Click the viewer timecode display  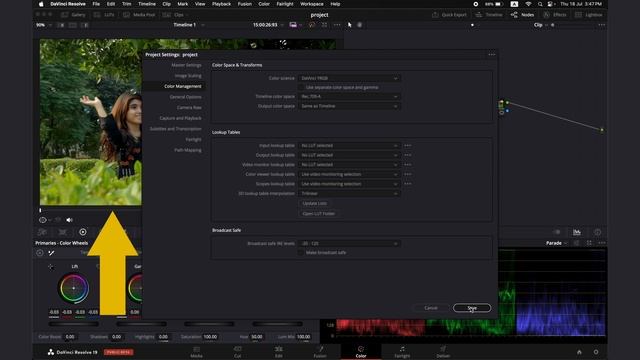[265, 25]
